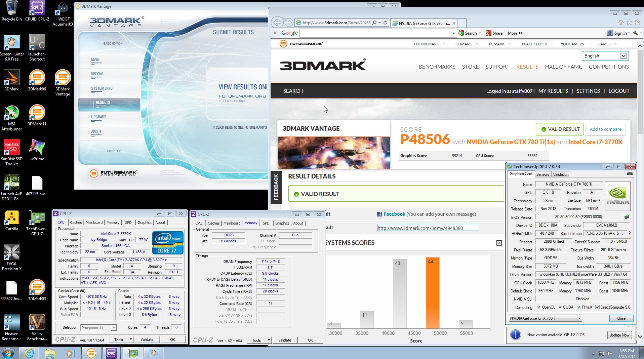Launch EVGA Precision X shortcut

11,258
